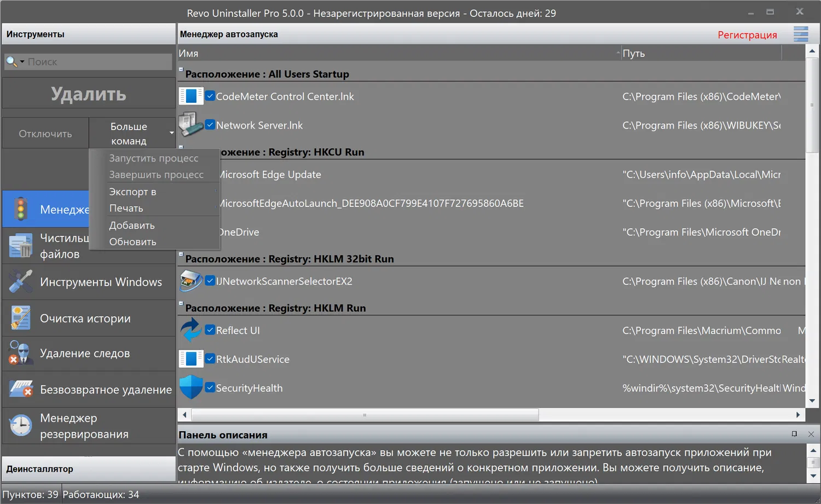Image resolution: width=821 pixels, height=504 pixels.
Task: Click the Отключить button
Action: (x=45, y=133)
